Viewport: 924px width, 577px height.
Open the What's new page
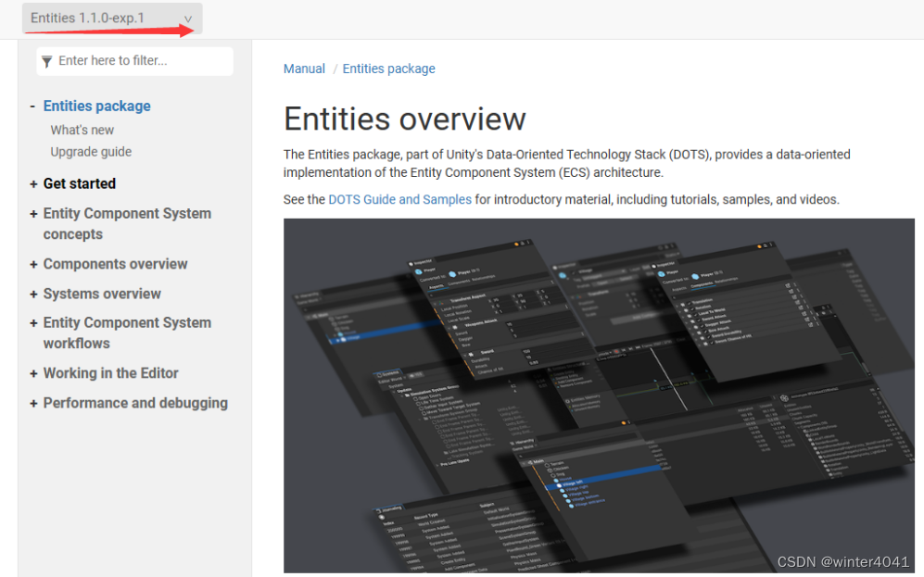coord(82,130)
